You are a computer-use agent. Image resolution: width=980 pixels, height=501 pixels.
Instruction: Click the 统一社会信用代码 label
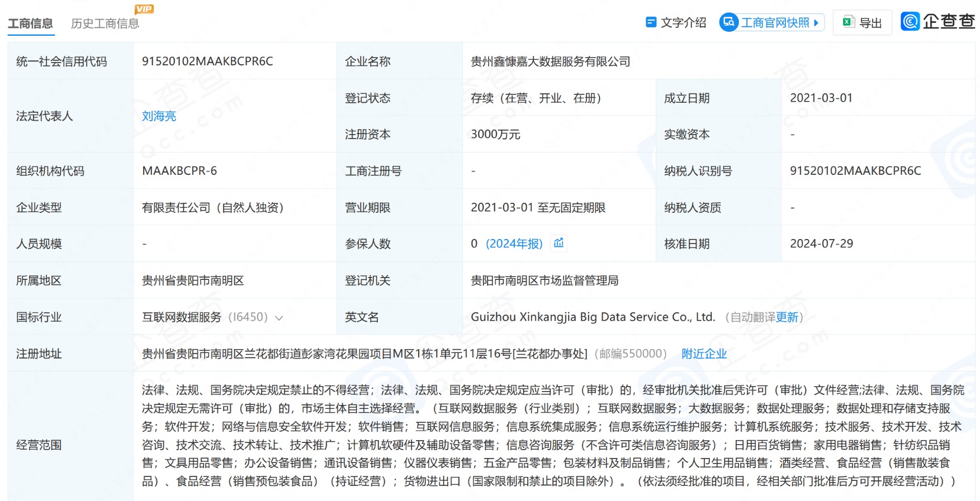(x=61, y=61)
